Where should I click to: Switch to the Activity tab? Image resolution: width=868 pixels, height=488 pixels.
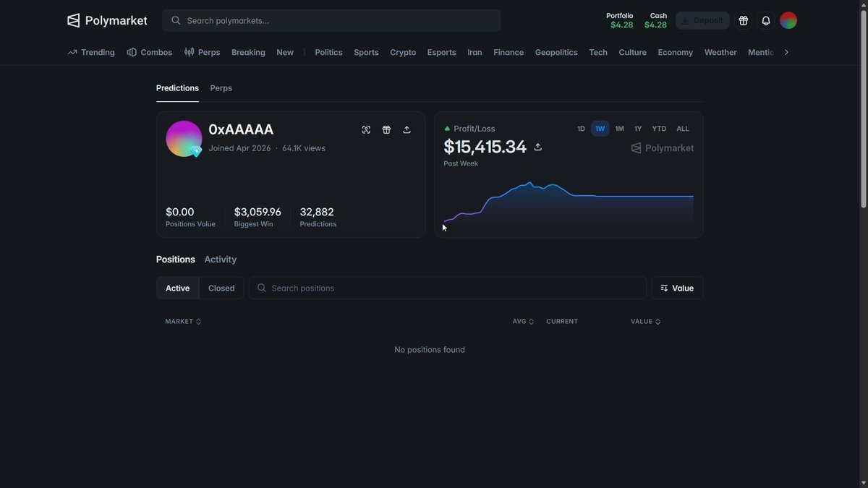[x=220, y=260]
